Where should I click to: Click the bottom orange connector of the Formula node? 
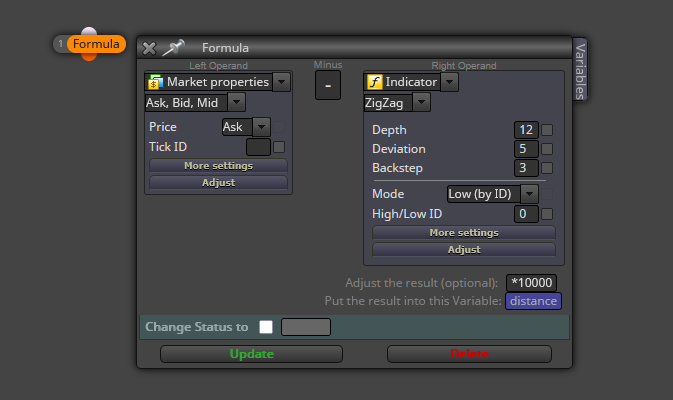coord(89,57)
